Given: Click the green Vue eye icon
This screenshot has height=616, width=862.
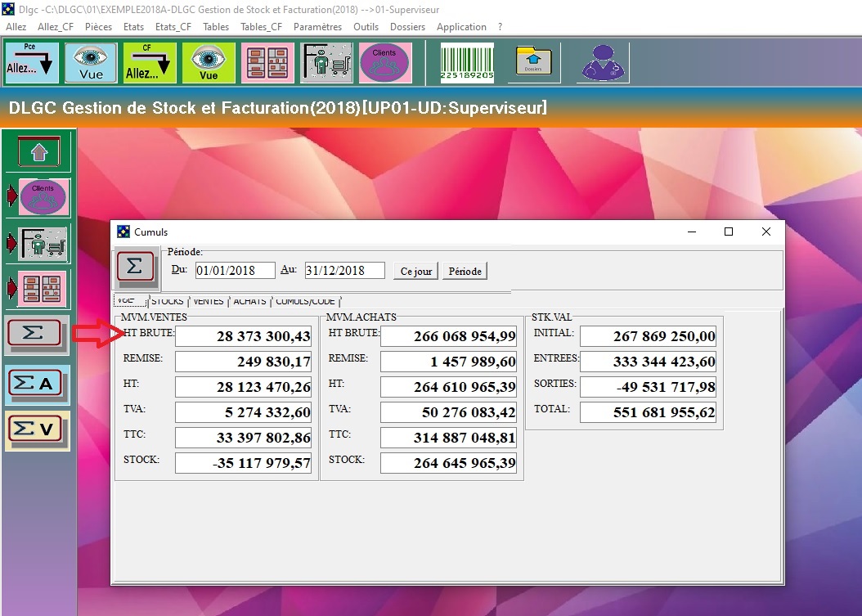Looking at the screenshot, I should (209, 63).
